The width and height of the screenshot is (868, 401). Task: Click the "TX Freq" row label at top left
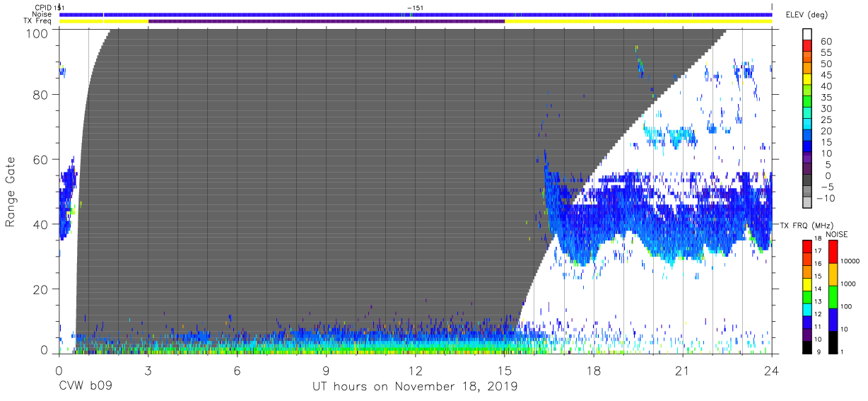pyautogui.click(x=37, y=21)
